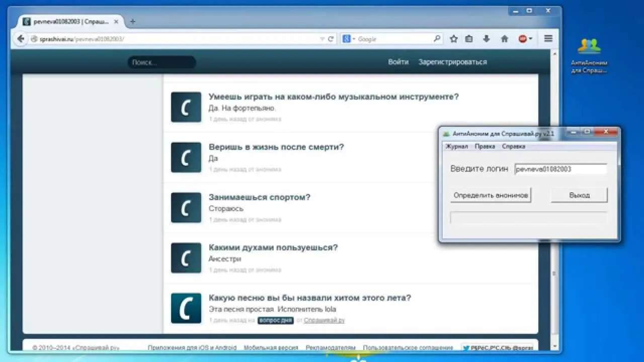Viewport: 644px width, 362px height.
Task: Click the вопрос дня badge
Action: coord(275,320)
